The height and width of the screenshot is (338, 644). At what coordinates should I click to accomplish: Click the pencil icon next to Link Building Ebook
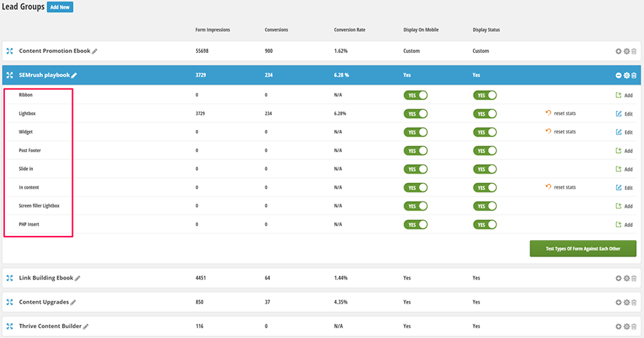coord(78,279)
